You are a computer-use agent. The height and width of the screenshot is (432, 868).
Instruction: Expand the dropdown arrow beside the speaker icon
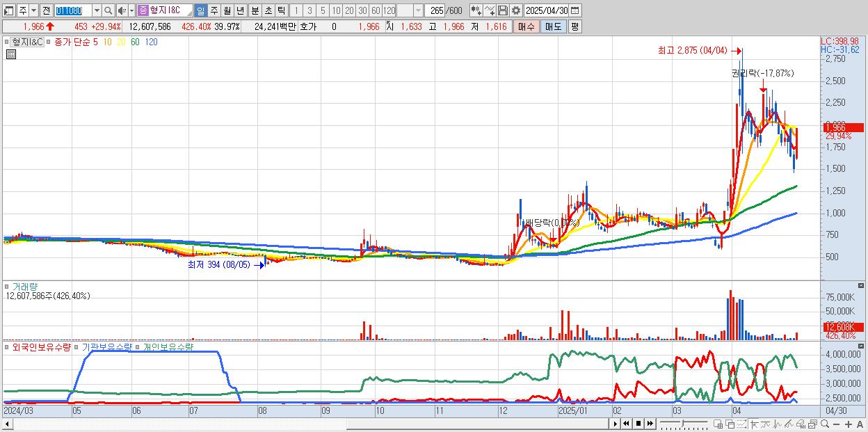point(132,10)
